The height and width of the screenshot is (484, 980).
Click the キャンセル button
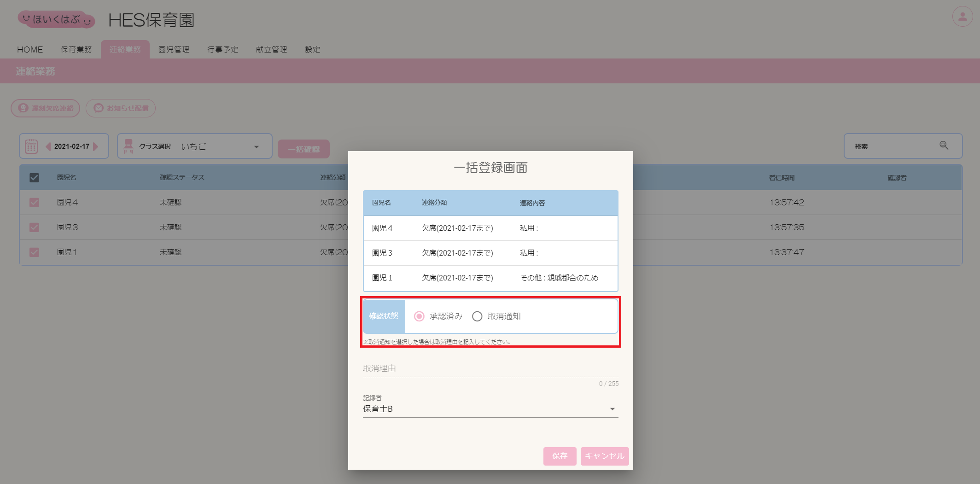pyautogui.click(x=605, y=456)
